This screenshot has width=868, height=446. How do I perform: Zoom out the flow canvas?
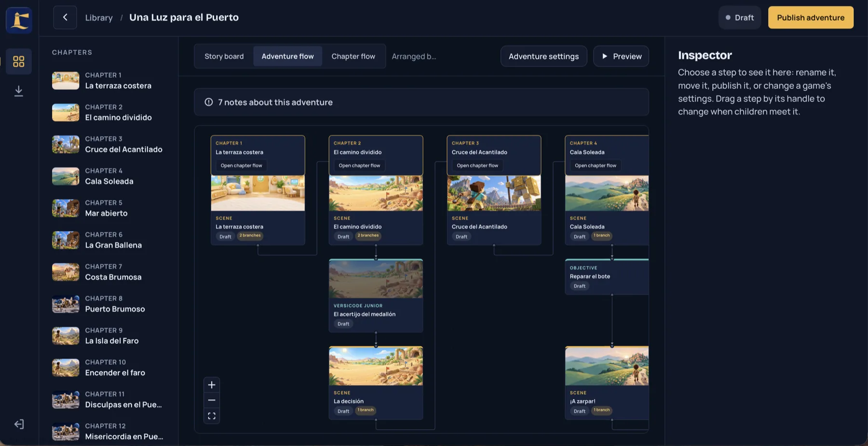pos(212,400)
